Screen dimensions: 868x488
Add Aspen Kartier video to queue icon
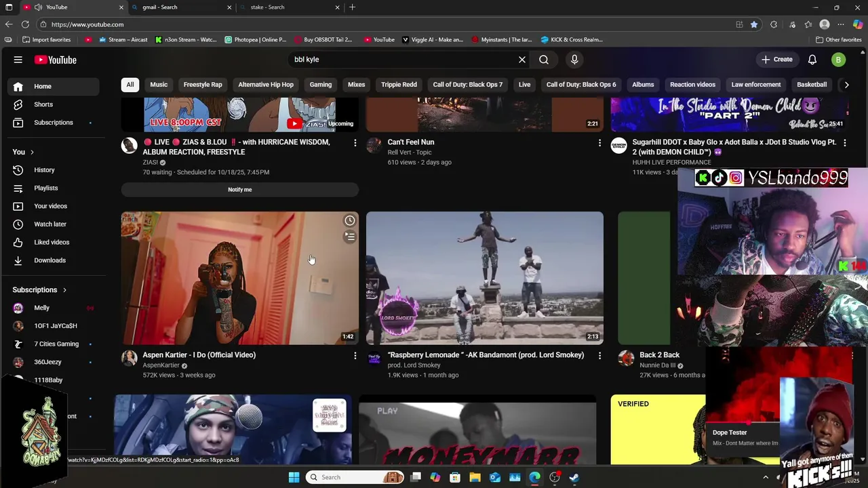coord(349,237)
